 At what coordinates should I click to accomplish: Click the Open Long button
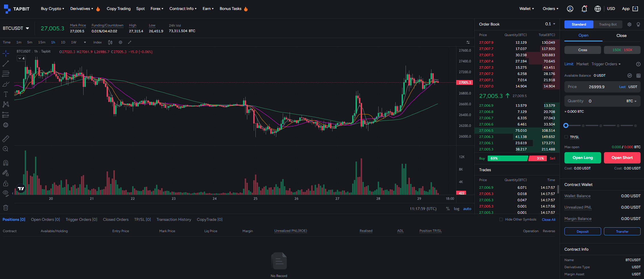click(x=583, y=158)
